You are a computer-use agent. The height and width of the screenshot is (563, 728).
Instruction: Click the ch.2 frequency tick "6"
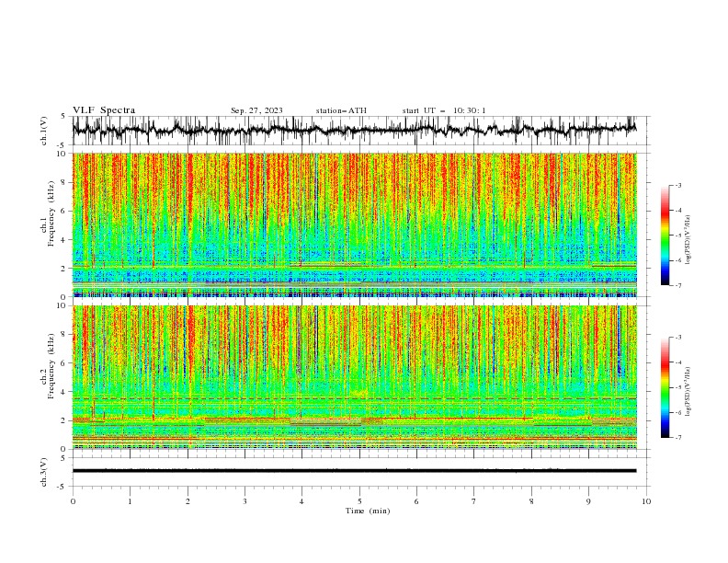pos(64,363)
